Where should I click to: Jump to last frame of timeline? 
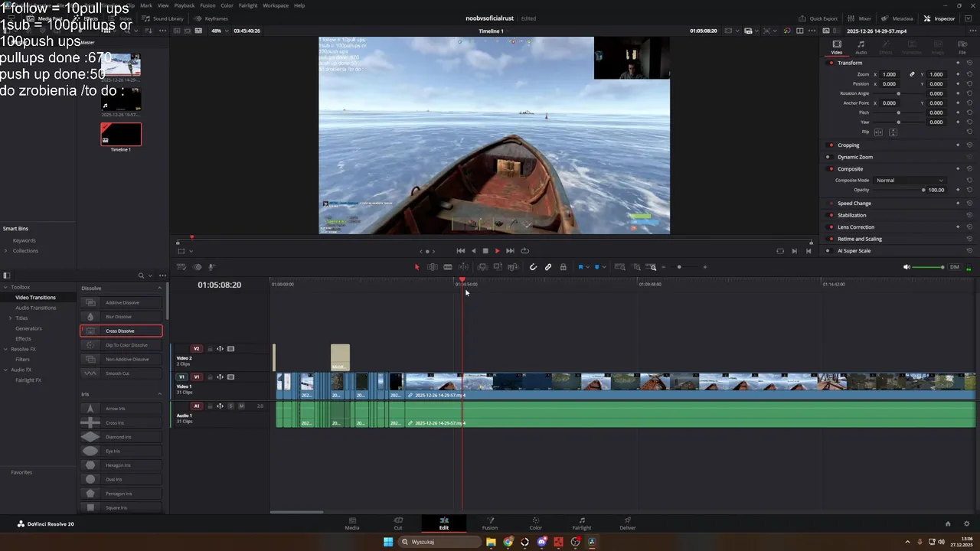[511, 251]
